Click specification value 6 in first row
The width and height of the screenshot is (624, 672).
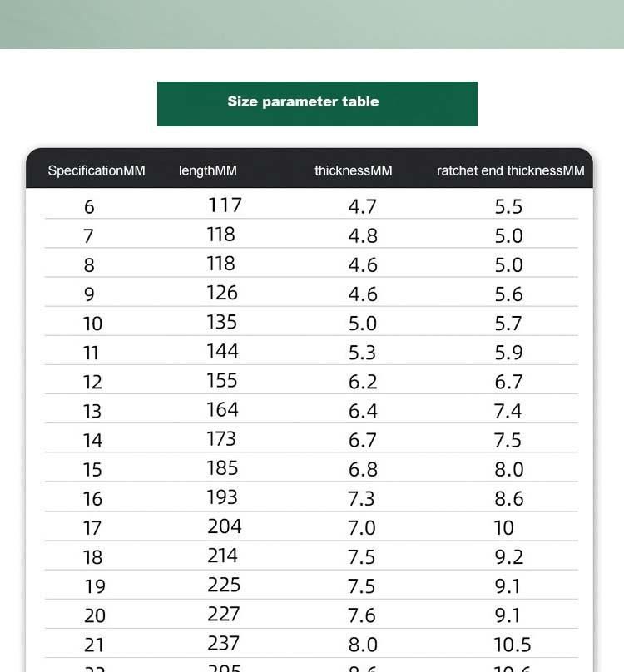[x=89, y=207]
